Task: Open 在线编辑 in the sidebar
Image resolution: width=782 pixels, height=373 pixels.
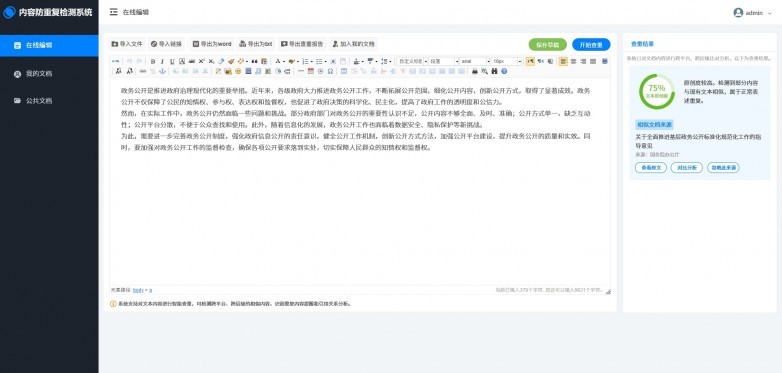Action: 49,45
